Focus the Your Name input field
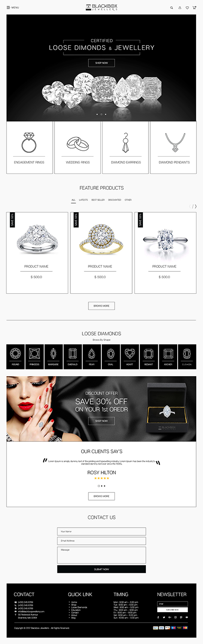This screenshot has width=203, height=644. (x=101, y=532)
